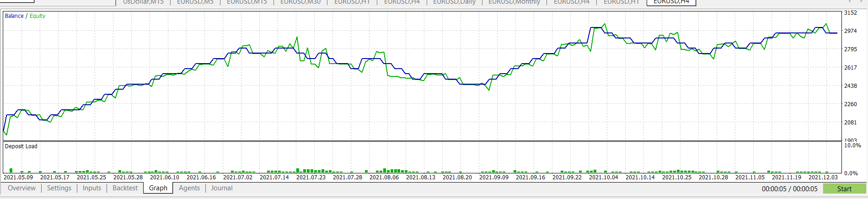
Task: Click the 10.0% deposit load value
Action: click(x=852, y=145)
